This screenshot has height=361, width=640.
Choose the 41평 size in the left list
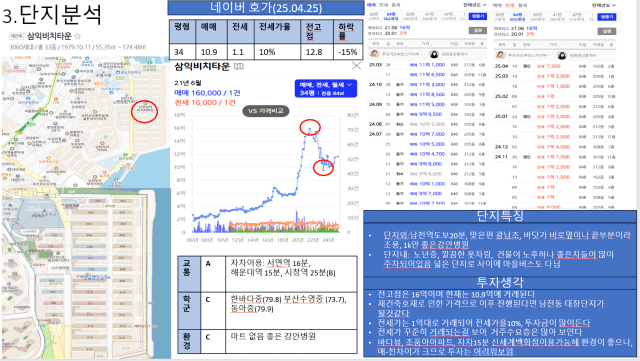(429, 16)
